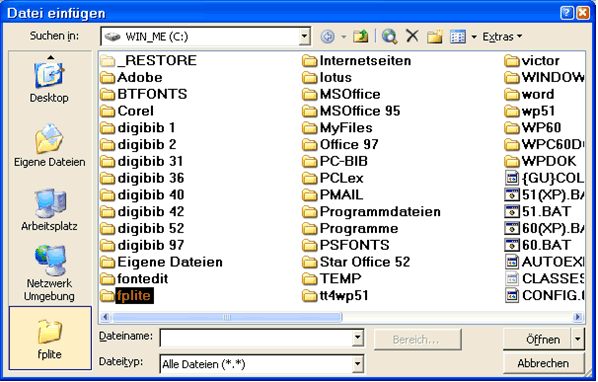
Task: Select the word folder
Action: [529, 94]
